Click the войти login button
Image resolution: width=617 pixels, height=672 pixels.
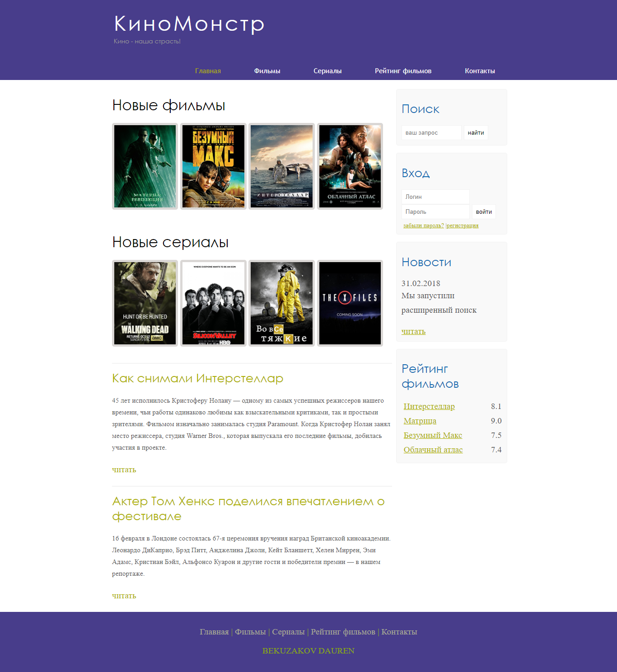point(484,212)
